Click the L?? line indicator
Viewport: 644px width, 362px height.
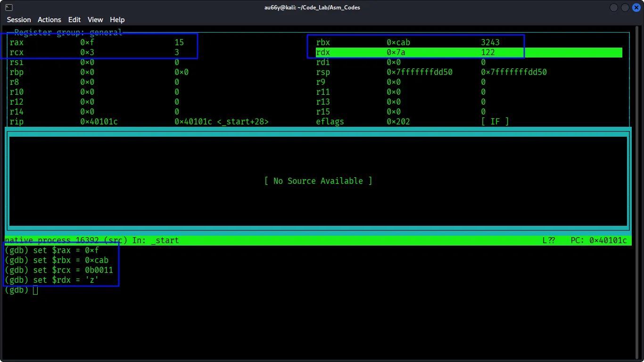(549, 240)
